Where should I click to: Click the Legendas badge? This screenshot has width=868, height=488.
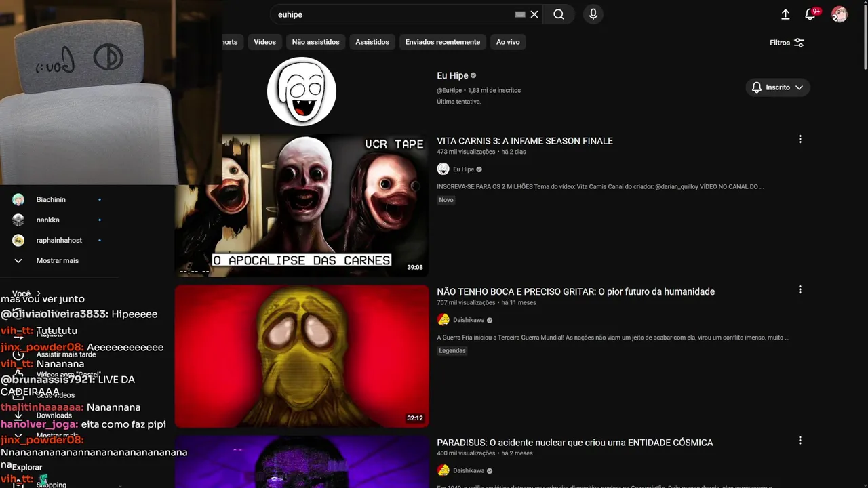pyautogui.click(x=452, y=350)
